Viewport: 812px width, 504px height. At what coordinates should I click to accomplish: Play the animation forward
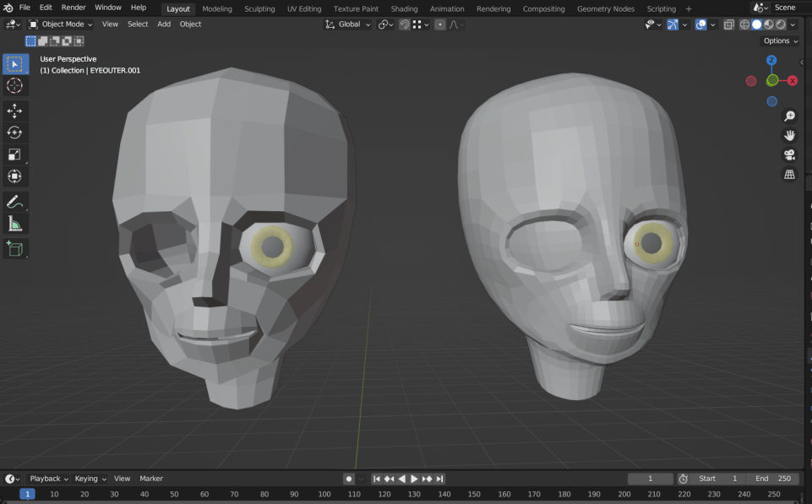[414, 479]
